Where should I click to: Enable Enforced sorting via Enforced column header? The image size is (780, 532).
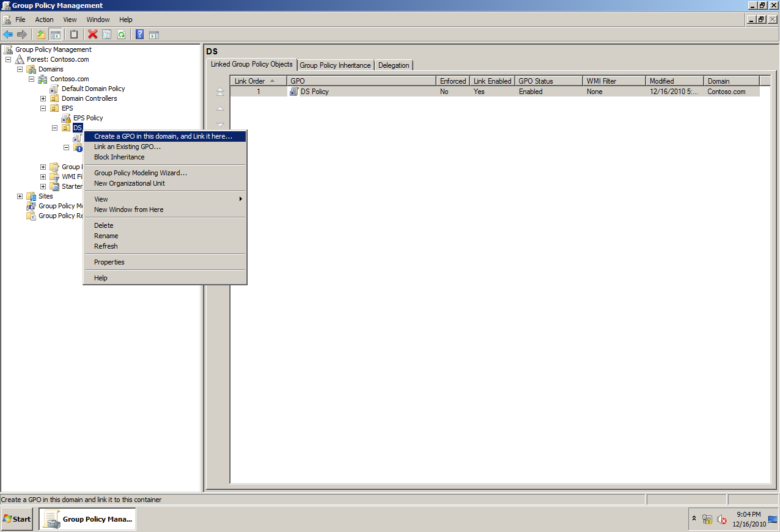pyautogui.click(x=452, y=80)
